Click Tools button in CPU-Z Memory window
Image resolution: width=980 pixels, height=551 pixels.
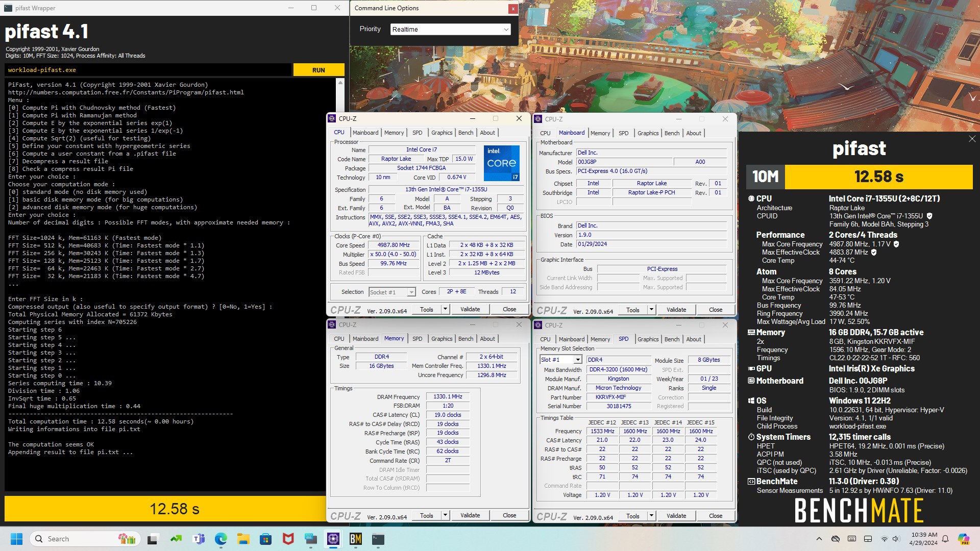pyautogui.click(x=427, y=515)
